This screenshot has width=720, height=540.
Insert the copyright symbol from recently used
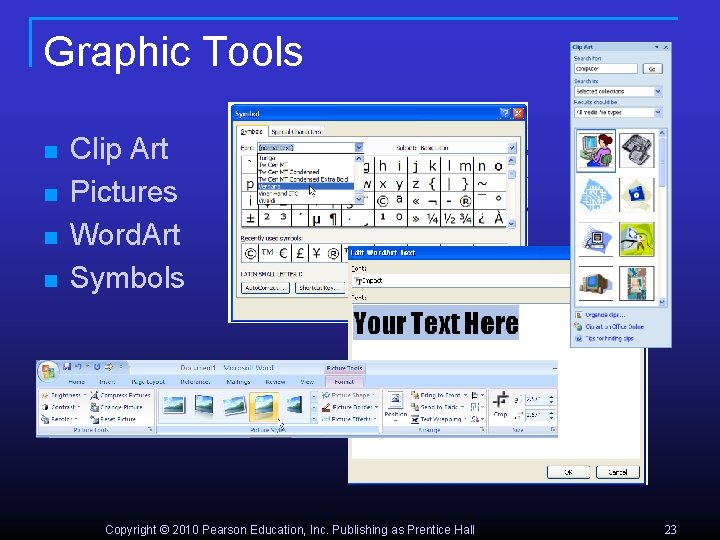(x=250, y=253)
